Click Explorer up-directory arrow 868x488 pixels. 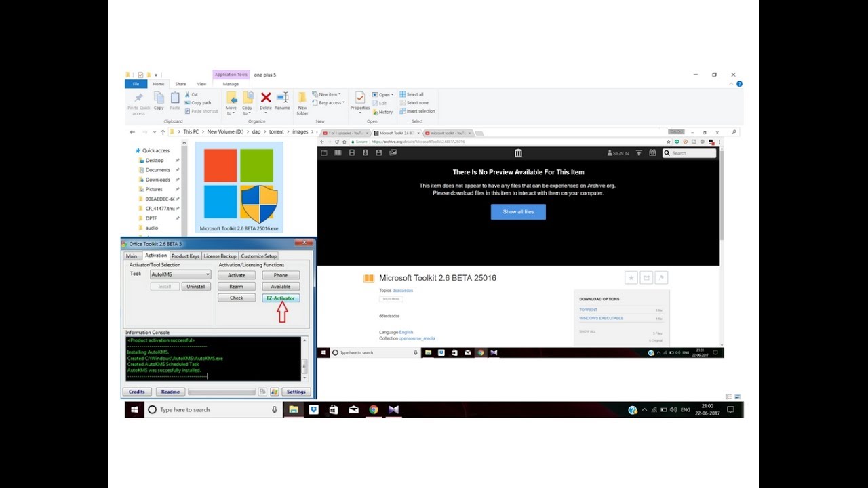[163, 132]
